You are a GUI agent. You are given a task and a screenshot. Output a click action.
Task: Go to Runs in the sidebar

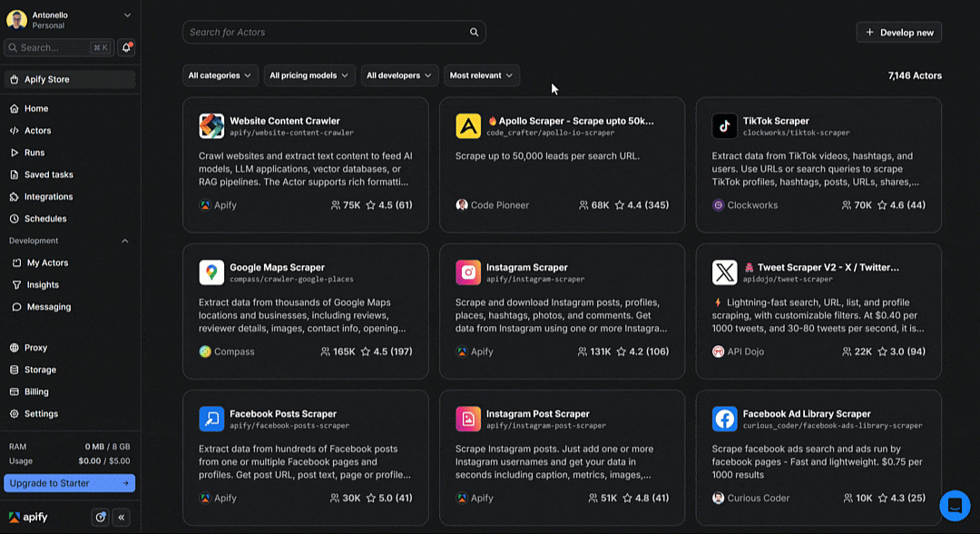click(34, 153)
